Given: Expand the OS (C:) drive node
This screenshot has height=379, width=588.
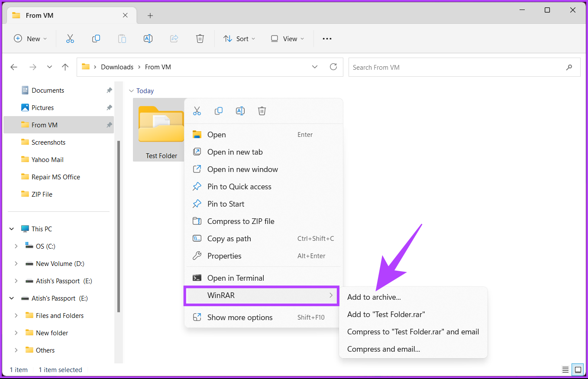Looking at the screenshot, I should (x=16, y=246).
